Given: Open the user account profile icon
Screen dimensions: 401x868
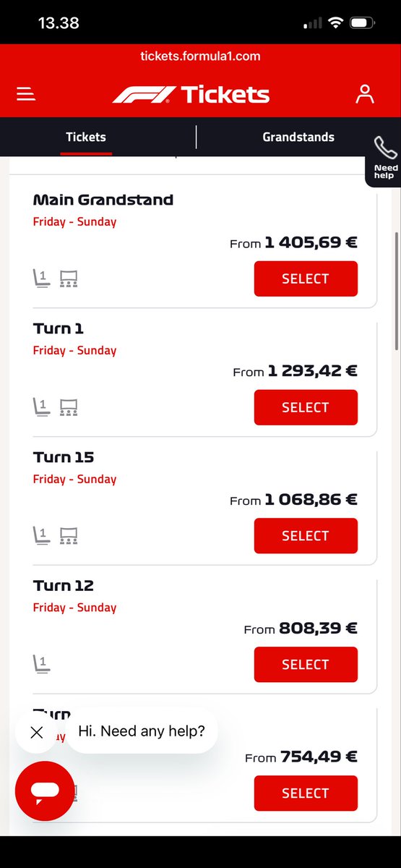Looking at the screenshot, I should tap(365, 94).
